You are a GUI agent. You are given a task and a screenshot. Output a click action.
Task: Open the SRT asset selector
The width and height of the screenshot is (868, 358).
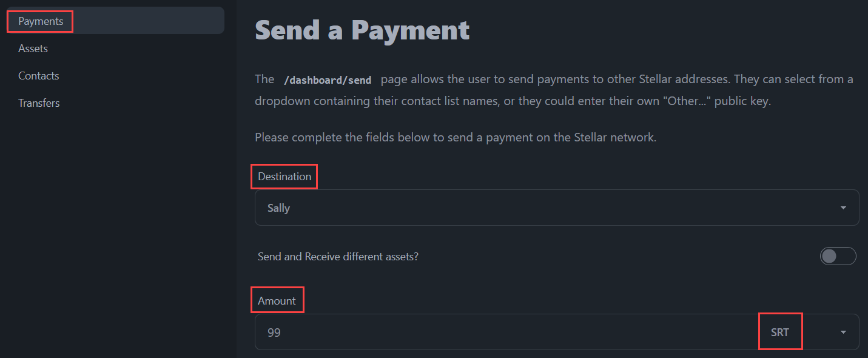780,331
